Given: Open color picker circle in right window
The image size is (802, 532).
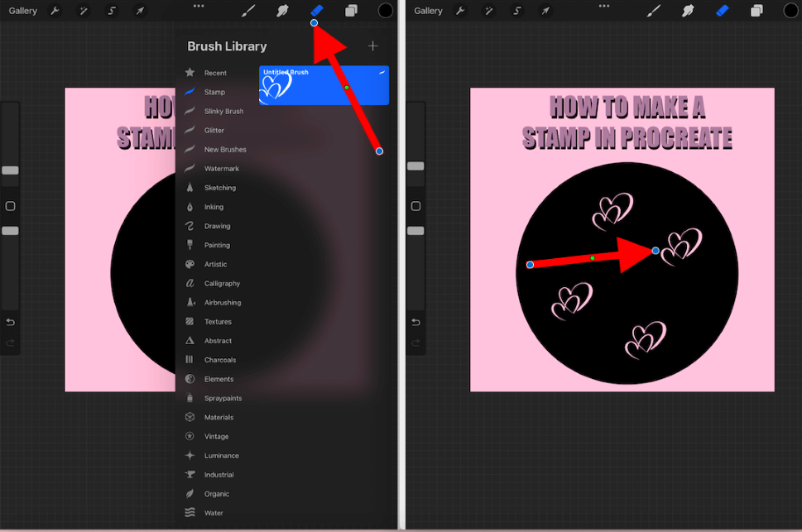Looking at the screenshot, I should (x=790, y=10).
